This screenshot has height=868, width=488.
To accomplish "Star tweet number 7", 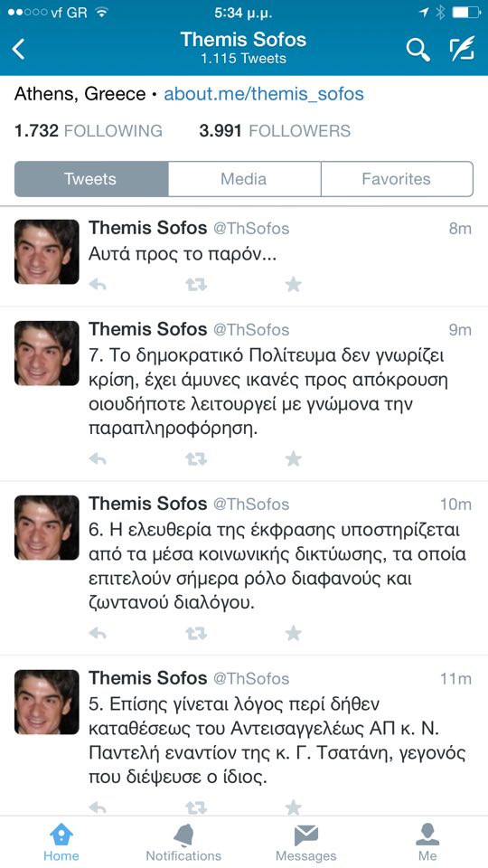I will pyautogui.click(x=293, y=459).
